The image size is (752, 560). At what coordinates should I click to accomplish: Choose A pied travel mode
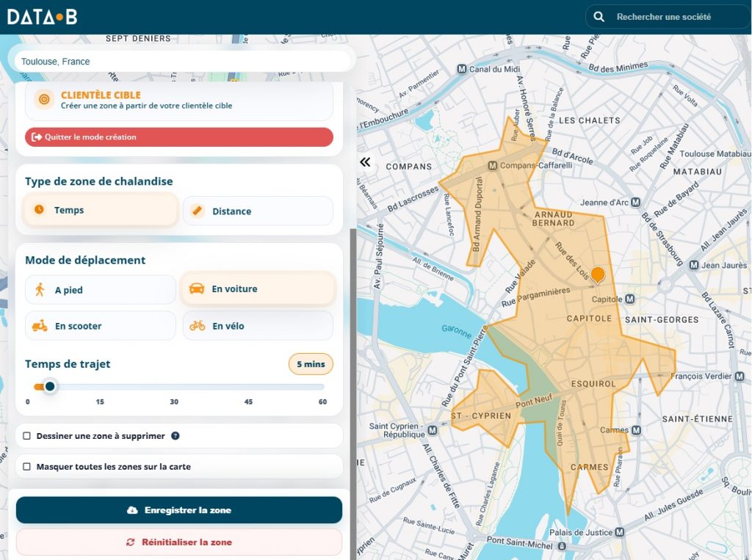click(101, 290)
